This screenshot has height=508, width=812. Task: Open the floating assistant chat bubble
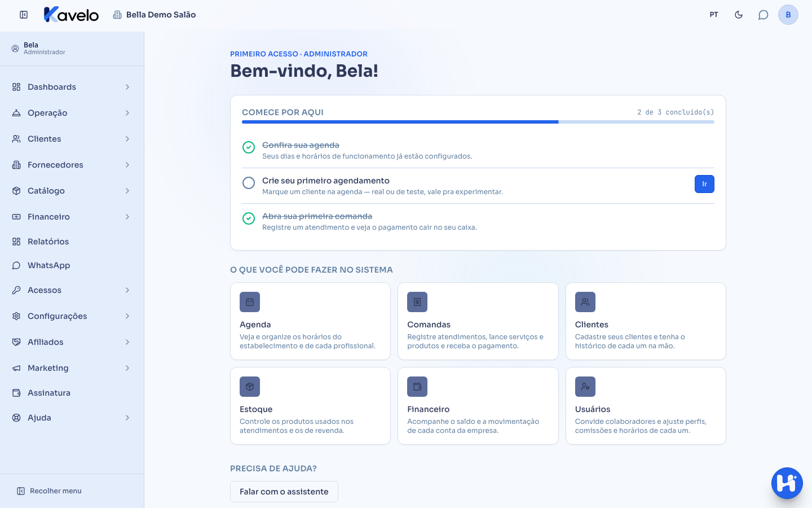coord(787,483)
